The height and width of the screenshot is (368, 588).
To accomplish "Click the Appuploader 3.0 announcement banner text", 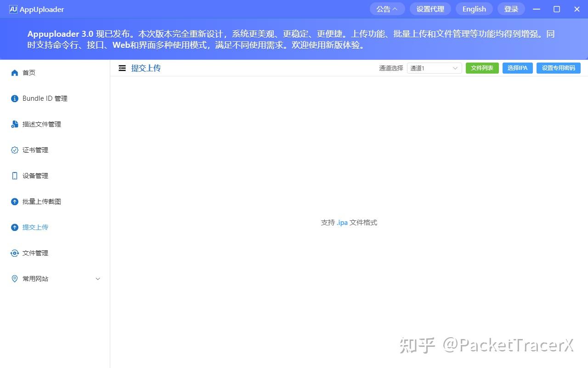I will tap(291, 40).
